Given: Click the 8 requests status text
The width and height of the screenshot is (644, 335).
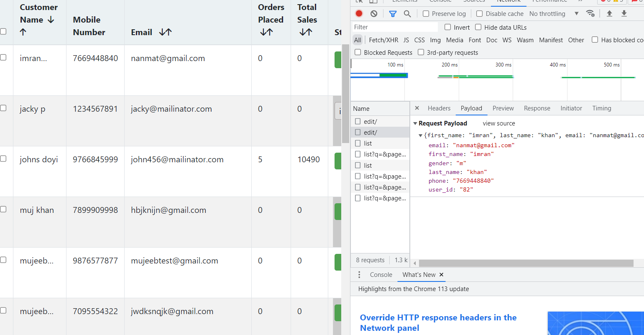Looking at the screenshot, I should [370, 260].
